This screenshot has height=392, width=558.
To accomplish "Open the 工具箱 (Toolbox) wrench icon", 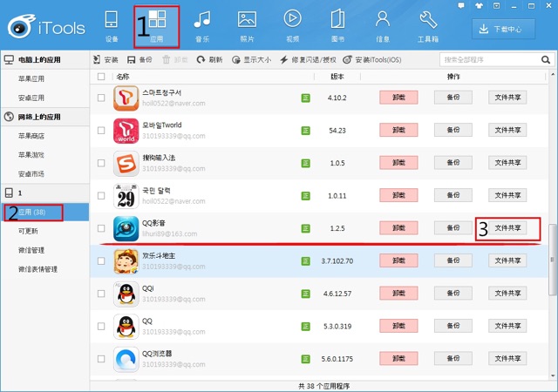I will click(x=428, y=19).
